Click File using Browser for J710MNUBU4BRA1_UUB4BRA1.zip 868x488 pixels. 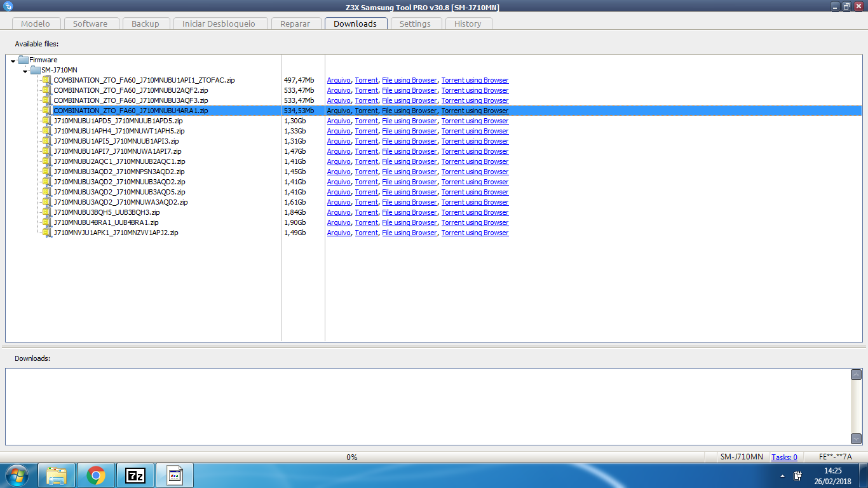point(409,222)
